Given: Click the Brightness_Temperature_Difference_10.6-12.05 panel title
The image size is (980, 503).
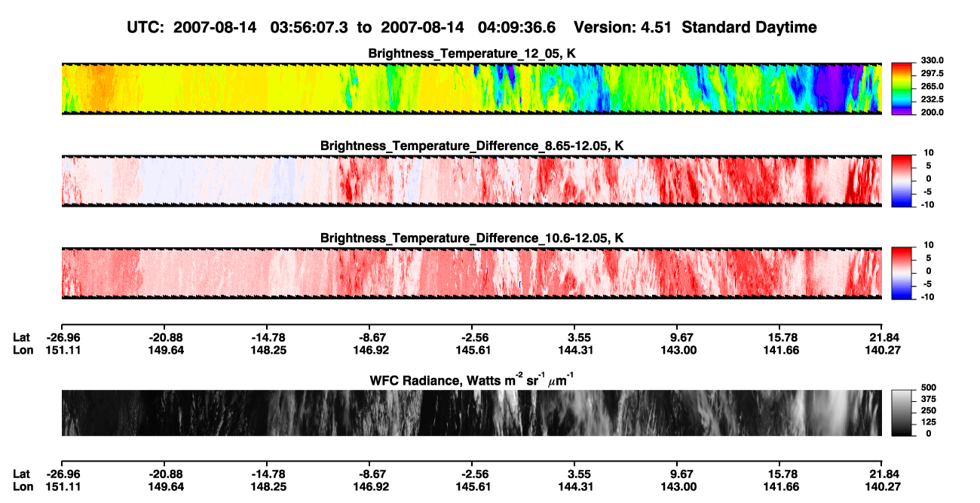Looking at the screenshot, I should coord(472,238).
